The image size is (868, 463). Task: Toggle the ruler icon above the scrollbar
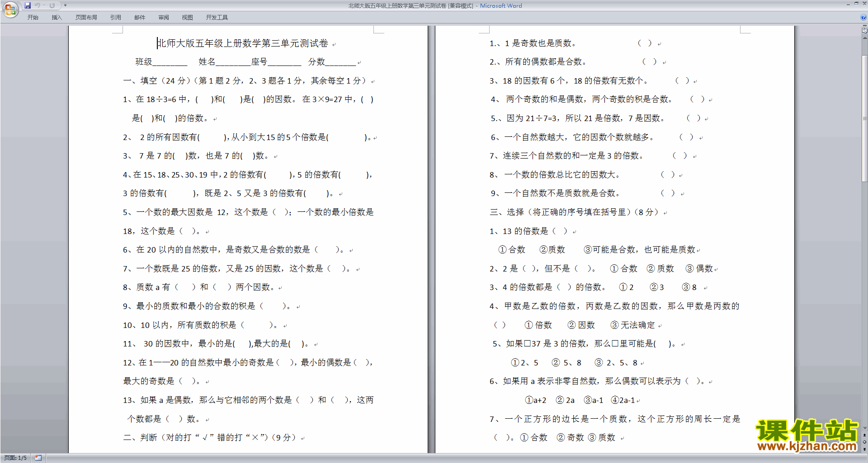pyautogui.click(x=864, y=31)
